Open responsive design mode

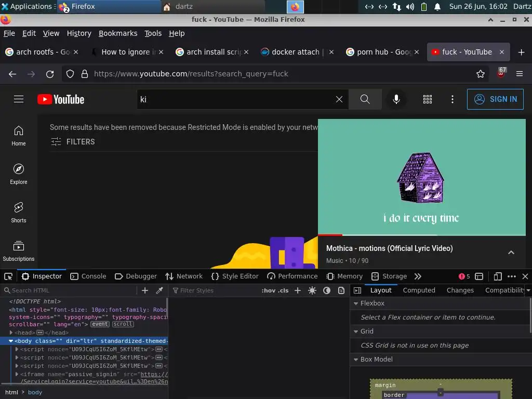tap(497, 276)
